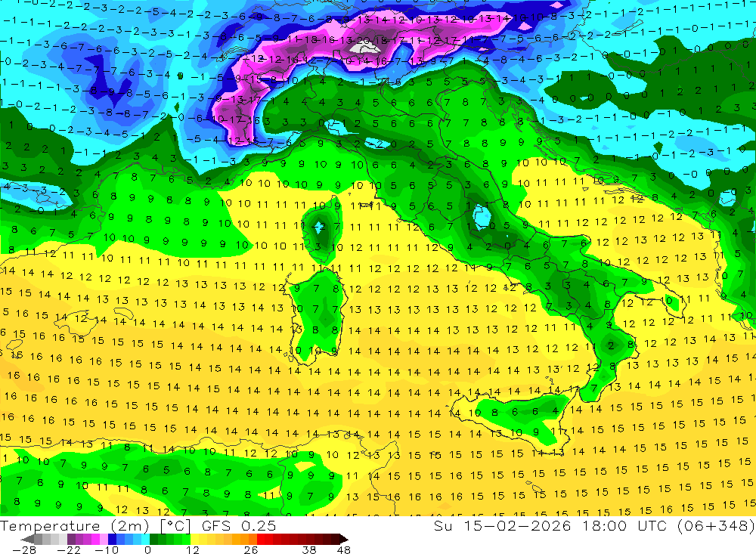The width and height of the screenshot is (756, 554).
Task: Click the '26' legend scale label
Action: click(251, 549)
